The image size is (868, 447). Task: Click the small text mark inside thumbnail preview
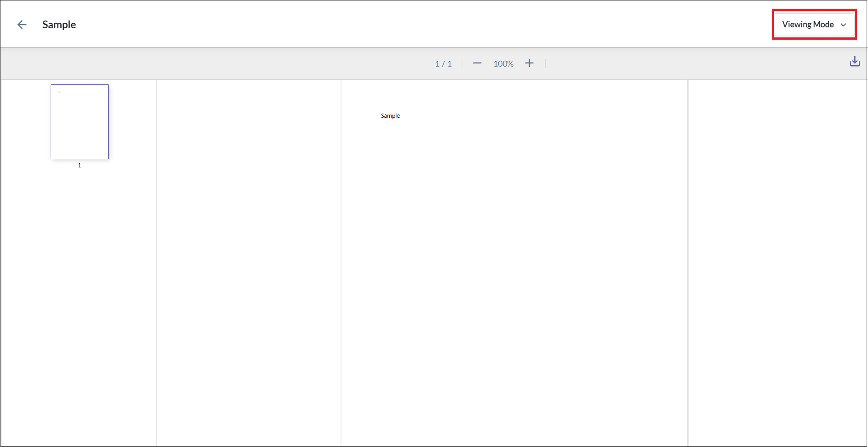(x=59, y=92)
